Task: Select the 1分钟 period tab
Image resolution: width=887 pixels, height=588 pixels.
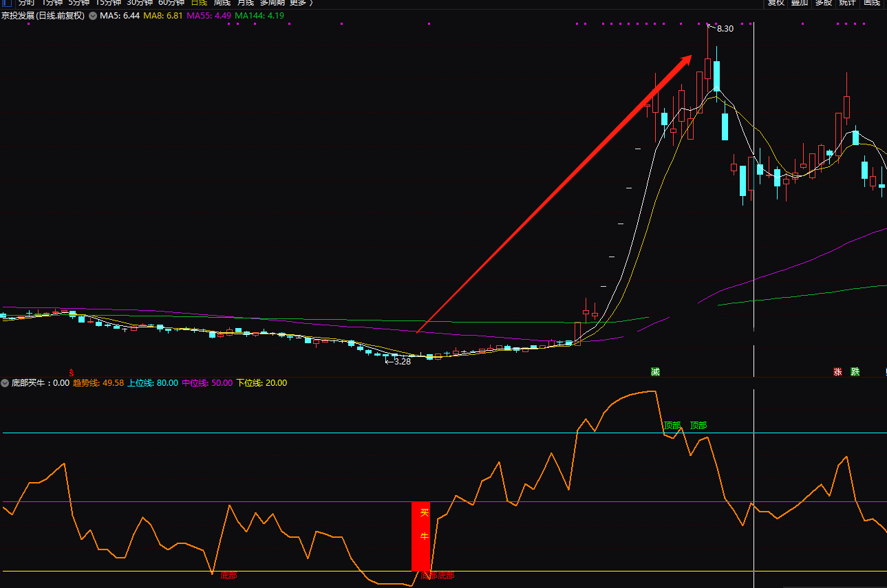Action: click(x=52, y=3)
